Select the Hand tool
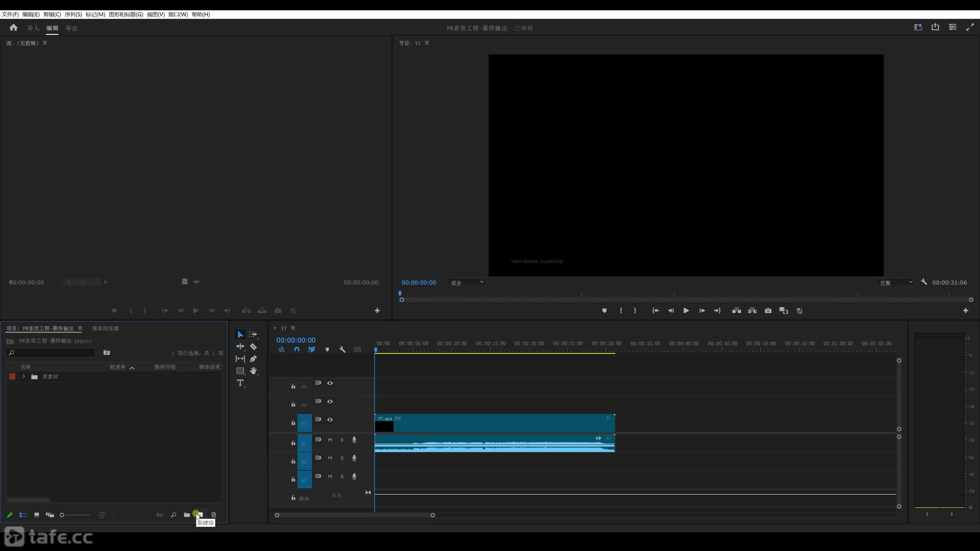 [x=253, y=371]
